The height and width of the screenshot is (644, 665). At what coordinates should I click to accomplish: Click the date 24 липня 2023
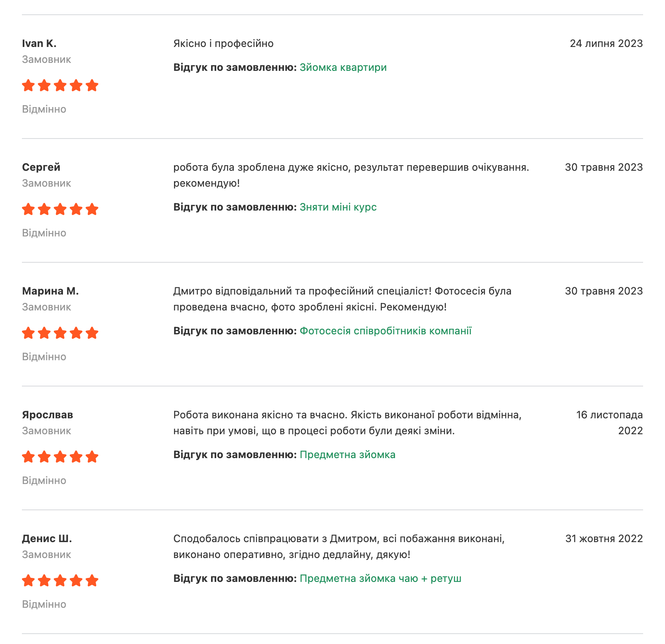(x=606, y=43)
